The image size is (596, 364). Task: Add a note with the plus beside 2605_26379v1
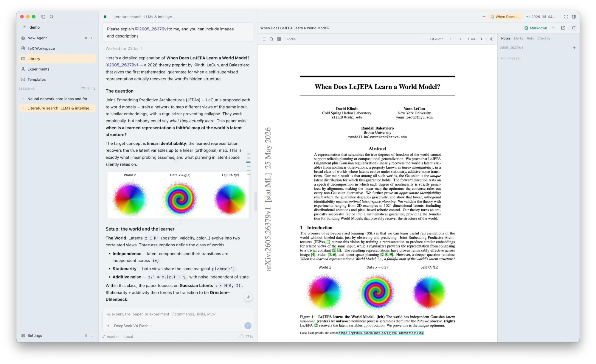click(574, 48)
